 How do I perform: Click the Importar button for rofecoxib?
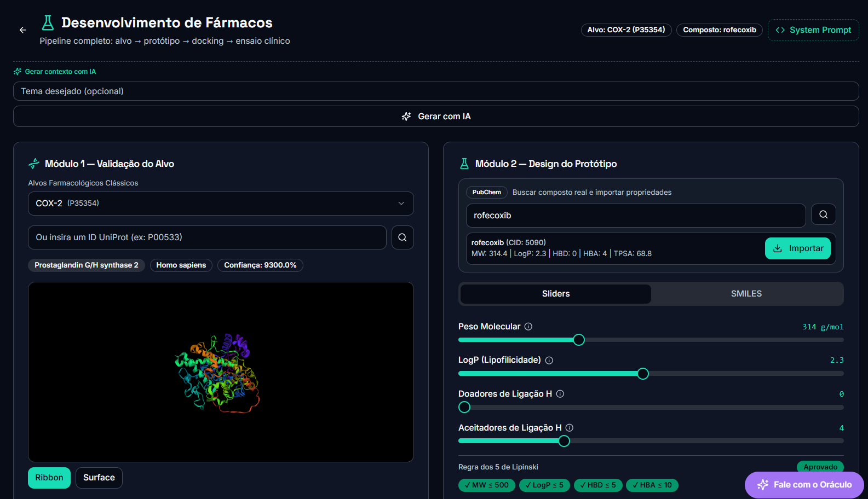(x=798, y=248)
